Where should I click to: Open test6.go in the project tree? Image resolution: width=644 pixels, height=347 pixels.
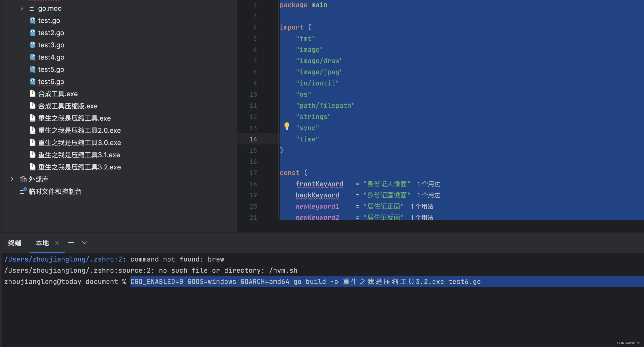[x=51, y=82]
